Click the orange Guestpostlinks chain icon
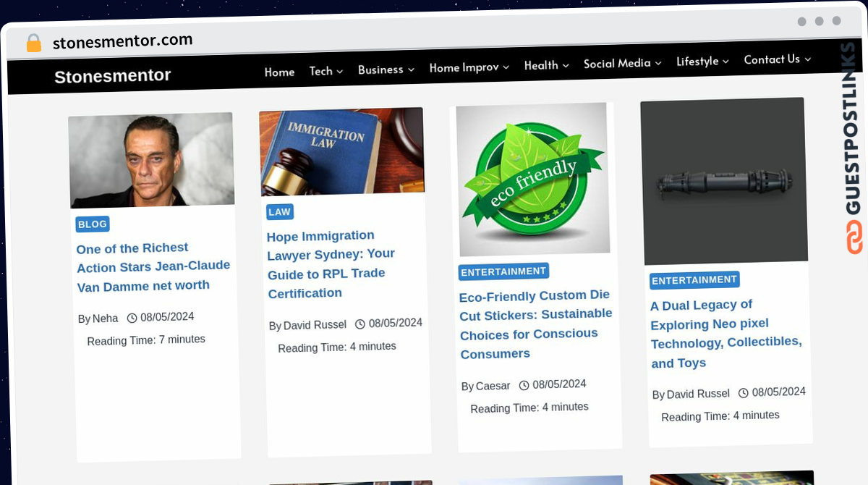The height and width of the screenshot is (485, 868). point(854,237)
